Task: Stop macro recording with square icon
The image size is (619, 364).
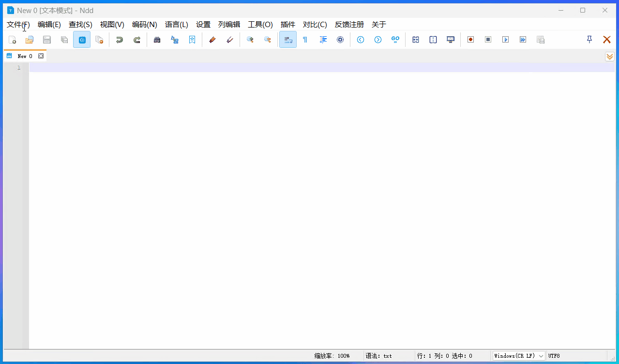Action: tap(488, 40)
